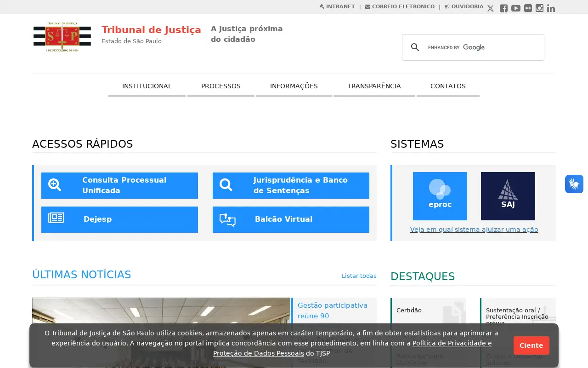Open Balcão Virtual

coord(291,219)
